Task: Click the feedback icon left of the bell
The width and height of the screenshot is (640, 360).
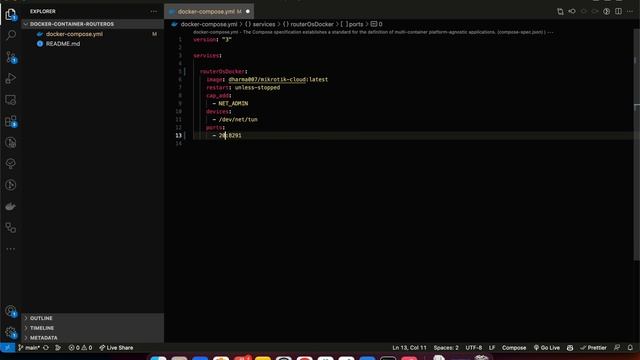Action: point(617,348)
